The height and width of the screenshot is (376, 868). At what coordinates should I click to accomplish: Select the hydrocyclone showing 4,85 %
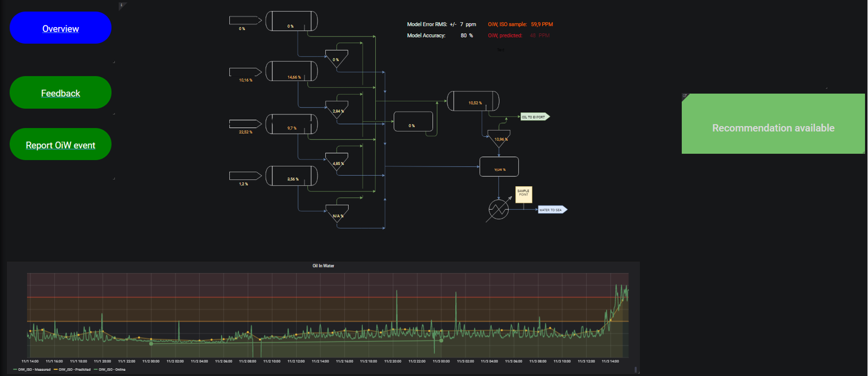tap(337, 162)
